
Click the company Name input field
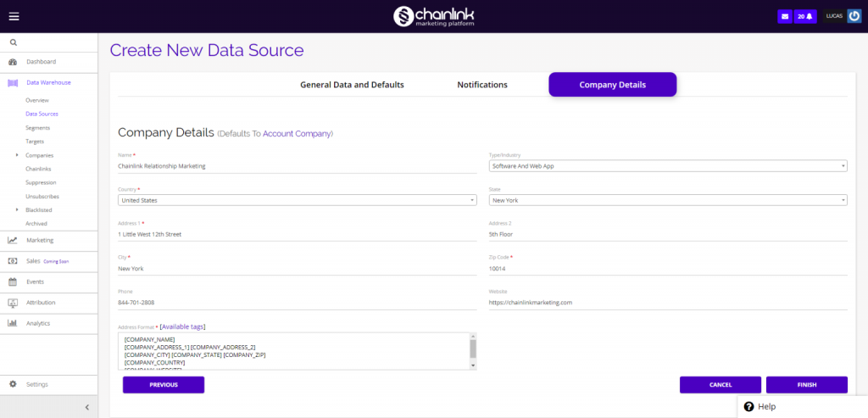[x=298, y=166]
